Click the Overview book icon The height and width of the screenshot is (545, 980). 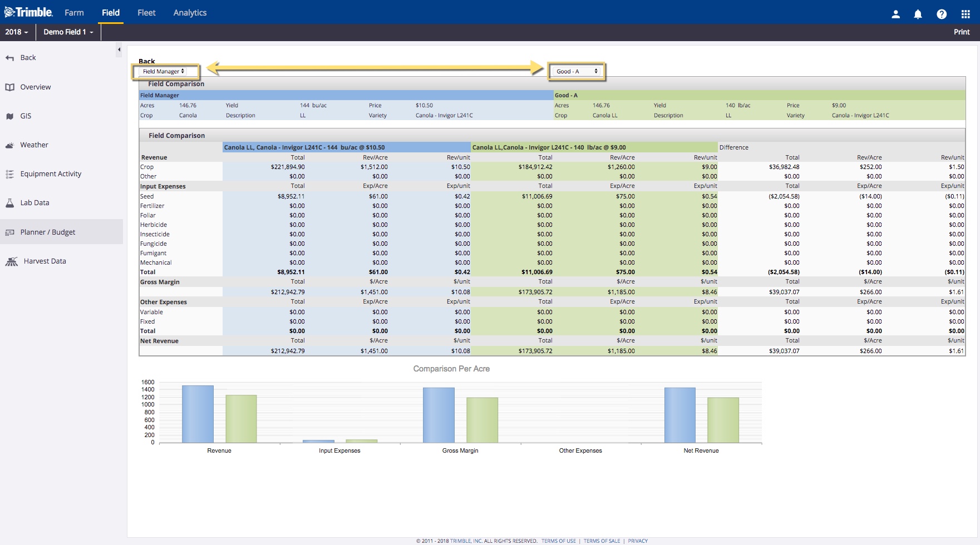click(x=9, y=87)
